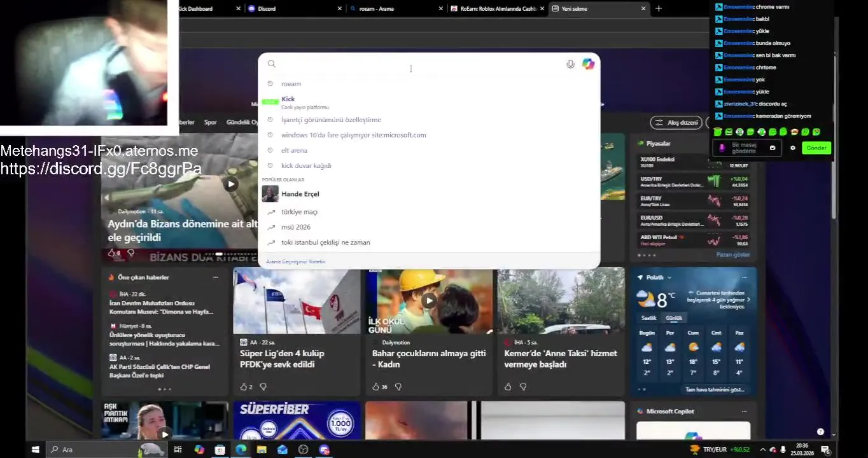Click the magnifier icon in search box
The height and width of the screenshot is (458, 868).
click(272, 64)
